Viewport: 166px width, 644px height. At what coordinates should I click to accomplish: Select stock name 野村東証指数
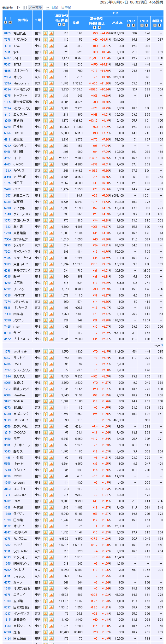click(23, 102)
